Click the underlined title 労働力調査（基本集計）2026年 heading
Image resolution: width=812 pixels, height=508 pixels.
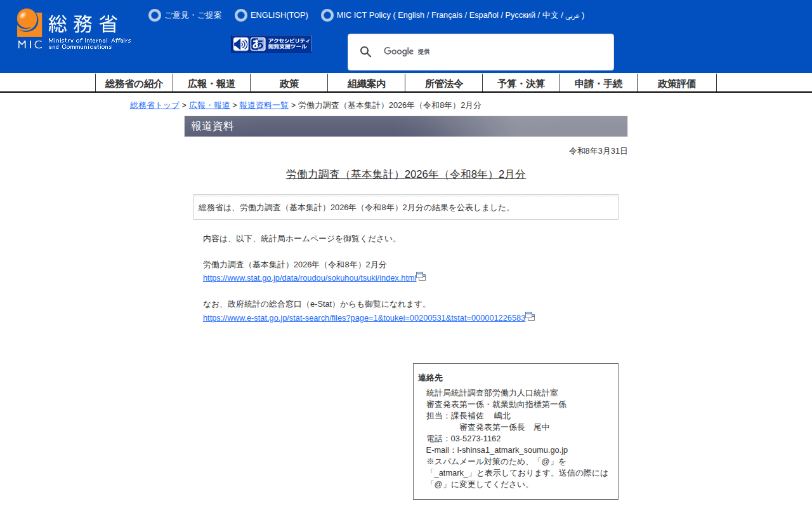click(x=406, y=175)
